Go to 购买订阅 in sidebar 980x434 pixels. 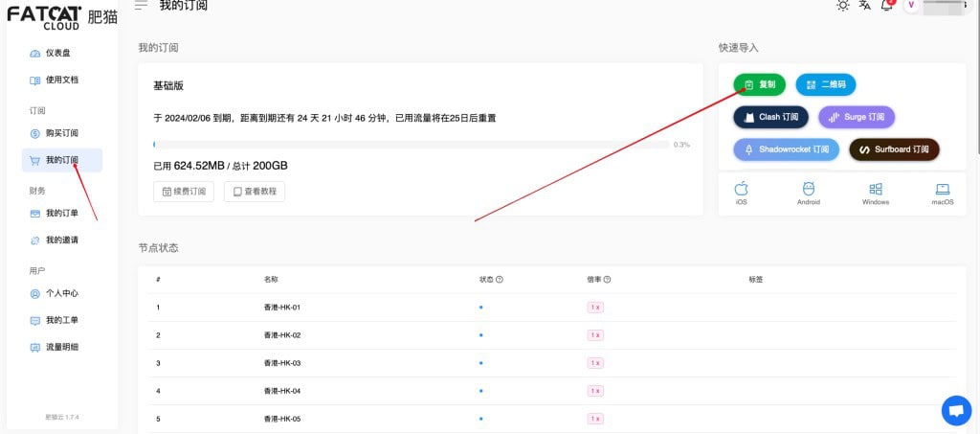[55, 133]
